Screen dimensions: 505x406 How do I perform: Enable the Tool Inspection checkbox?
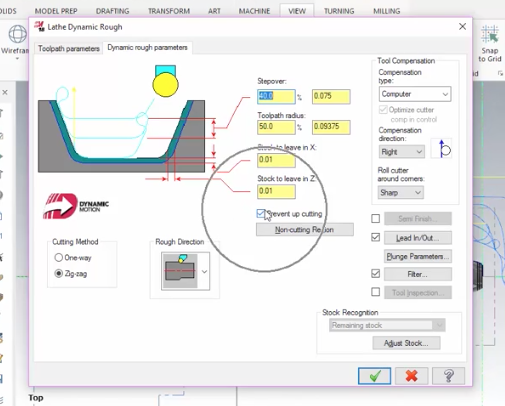click(x=376, y=292)
